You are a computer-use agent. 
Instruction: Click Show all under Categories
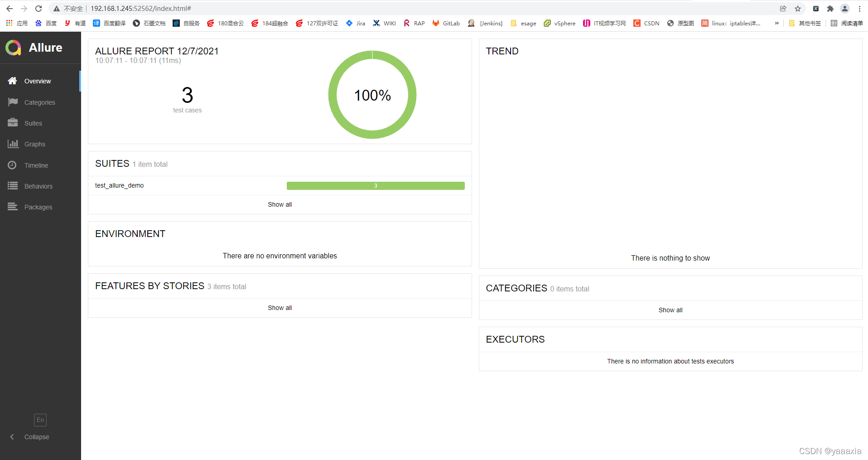(x=670, y=310)
